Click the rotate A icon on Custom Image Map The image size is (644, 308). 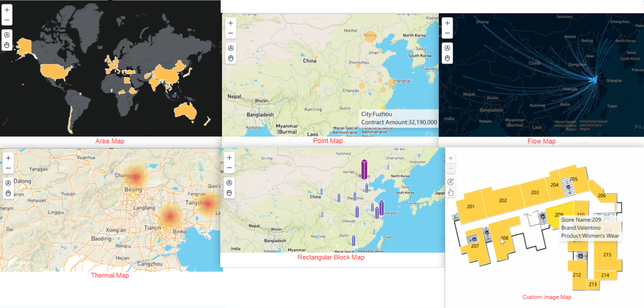[450, 182]
